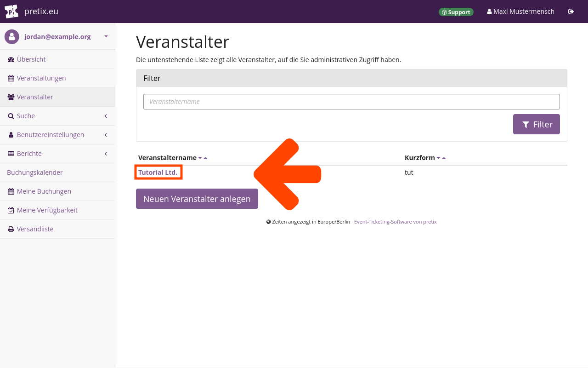
Task: Open Event-Ticketing-Software von pretix link
Action: click(395, 222)
